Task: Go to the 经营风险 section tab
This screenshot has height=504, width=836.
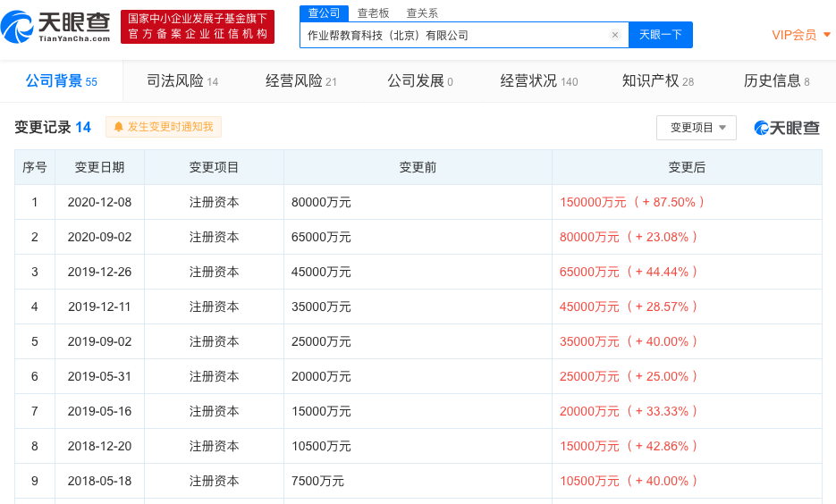Action: coord(301,81)
